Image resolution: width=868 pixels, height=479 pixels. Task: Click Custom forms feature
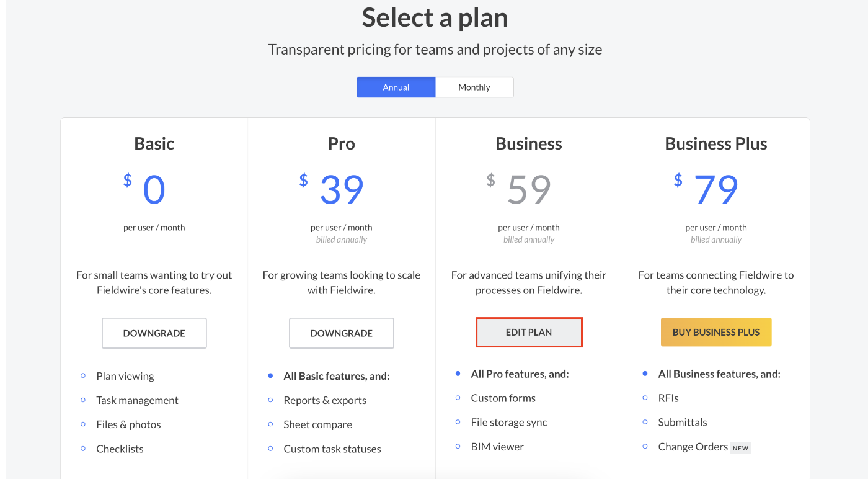503,398
